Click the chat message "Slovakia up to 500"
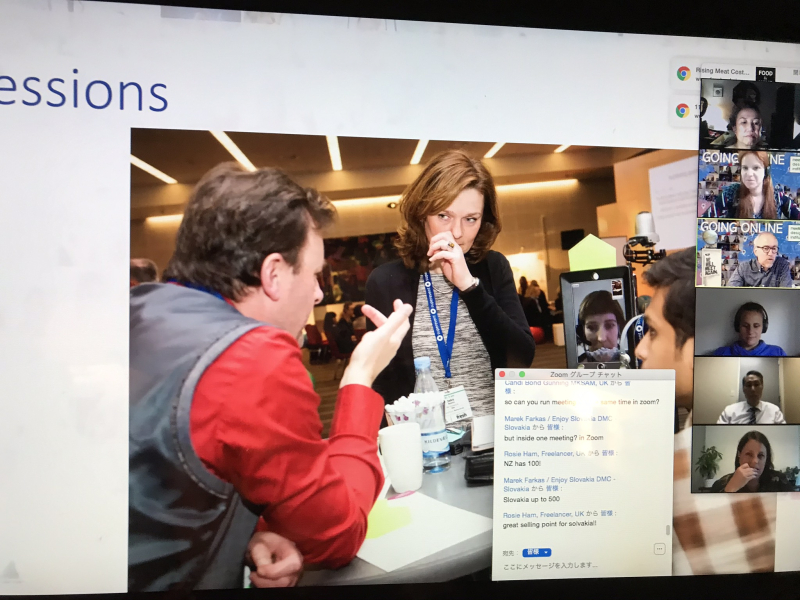This screenshot has height=600, width=800. pyautogui.click(x=531, y=499)
